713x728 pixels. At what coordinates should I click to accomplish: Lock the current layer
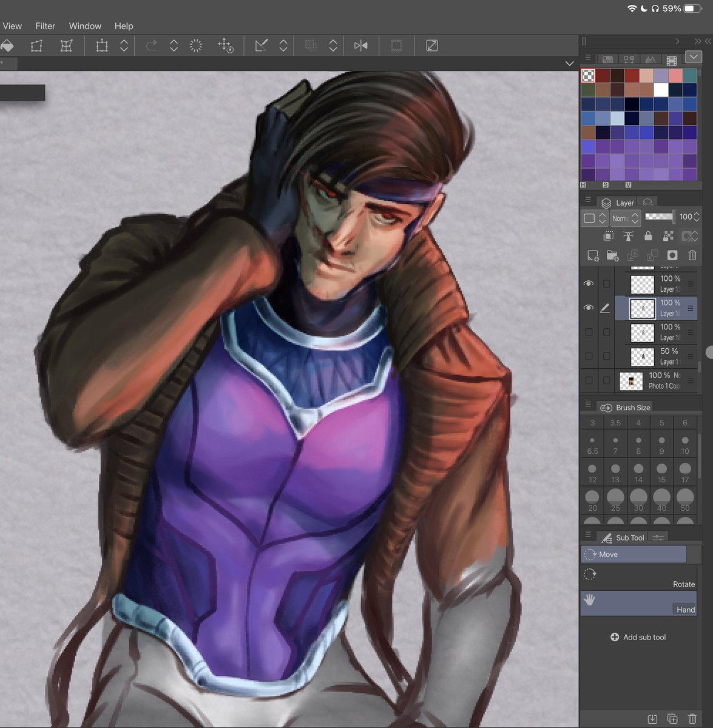click(649, 236)
